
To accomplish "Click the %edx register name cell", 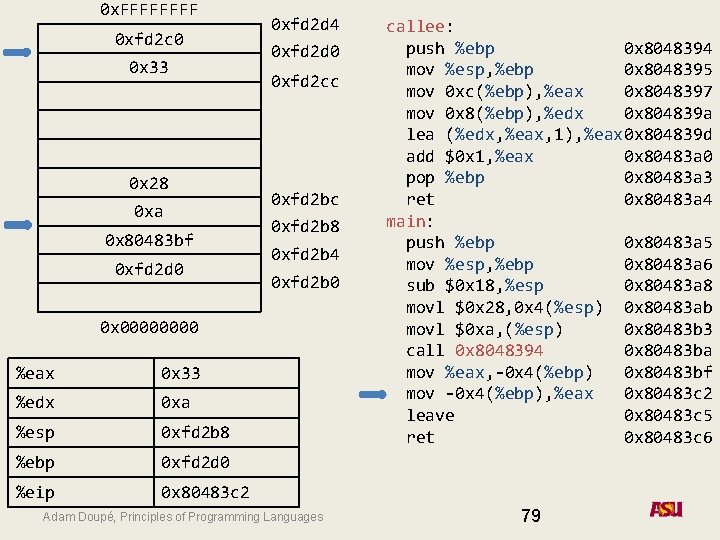I will click(81, 403).
